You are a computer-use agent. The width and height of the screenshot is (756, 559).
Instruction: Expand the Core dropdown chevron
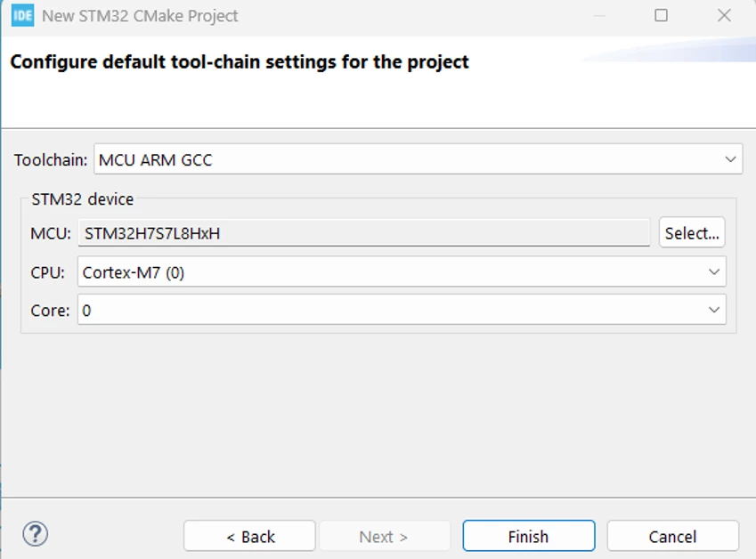714,310
